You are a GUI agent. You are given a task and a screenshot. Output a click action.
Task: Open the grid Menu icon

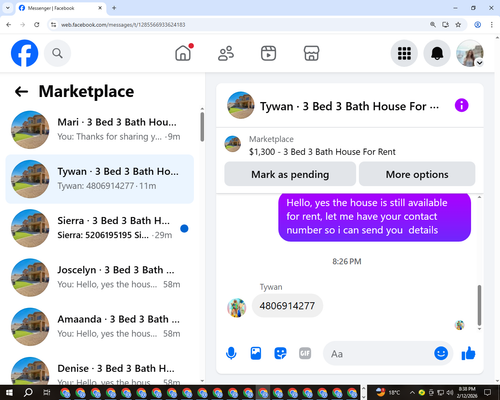click(404, 53)
